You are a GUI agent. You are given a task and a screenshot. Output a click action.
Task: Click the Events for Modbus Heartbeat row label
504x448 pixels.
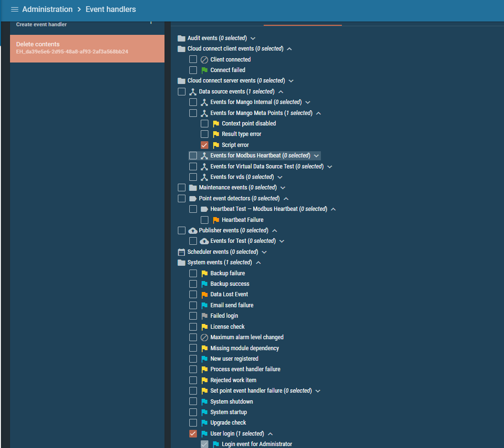pos(260,156)
